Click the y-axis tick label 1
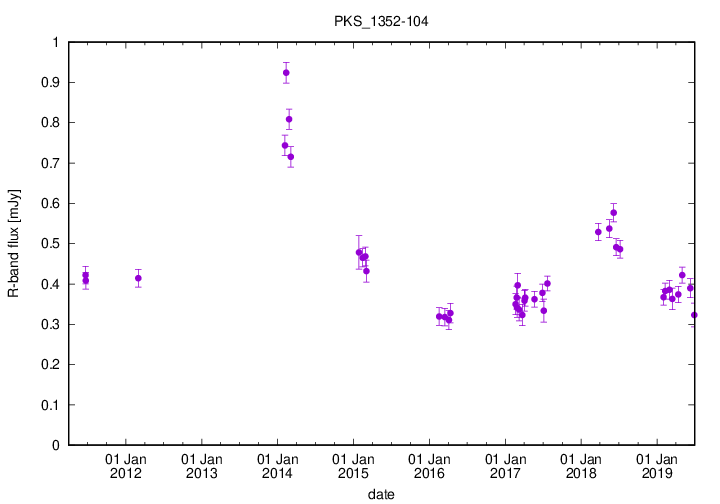This screenshot has width=720, height=504. pos(54,42)
